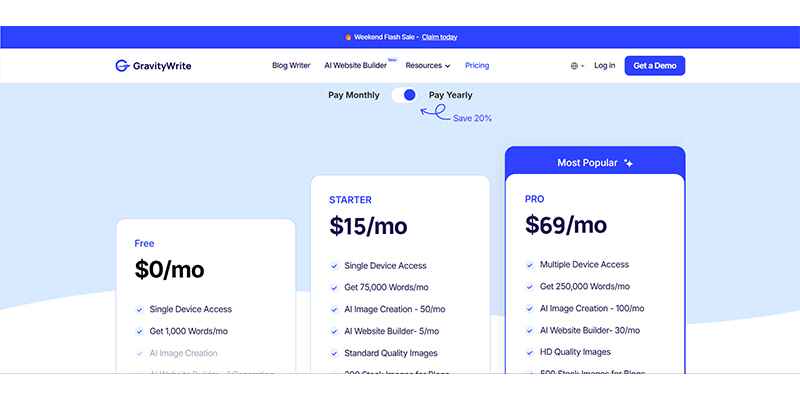Open the Blog Writer page

click(x=291, y=66)
